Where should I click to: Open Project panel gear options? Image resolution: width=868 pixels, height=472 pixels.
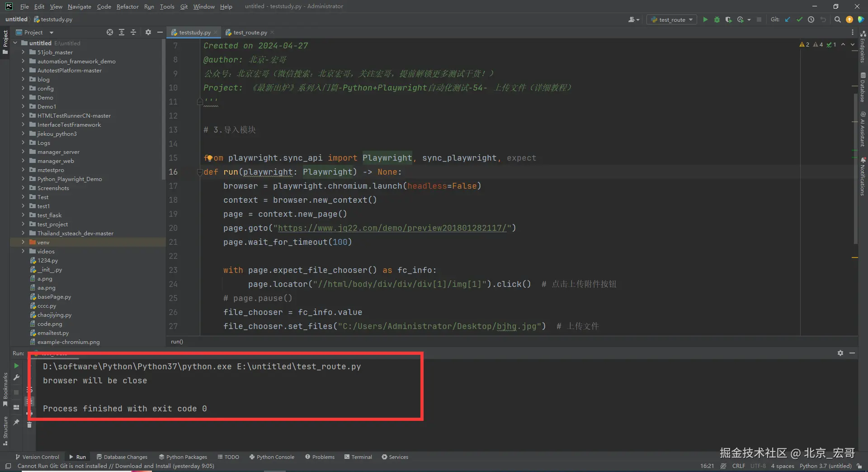(148, 32)
